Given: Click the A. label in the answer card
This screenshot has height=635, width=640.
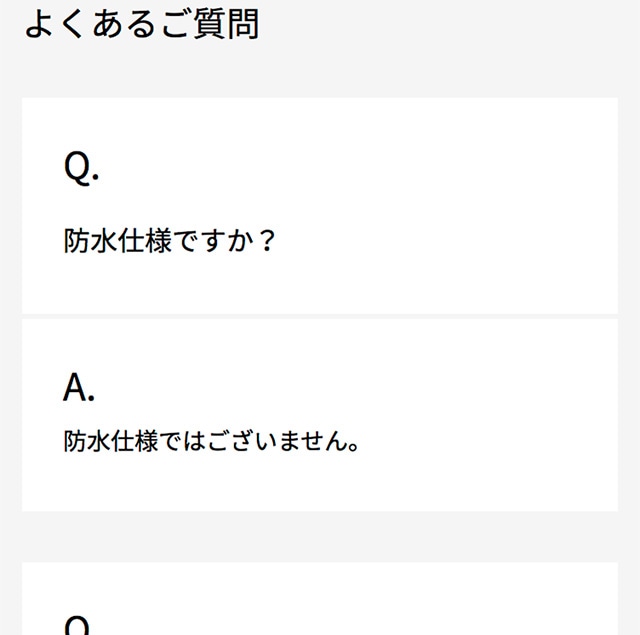Looking at the screenshot, I should pyautogui.click(x=79, y=386).
